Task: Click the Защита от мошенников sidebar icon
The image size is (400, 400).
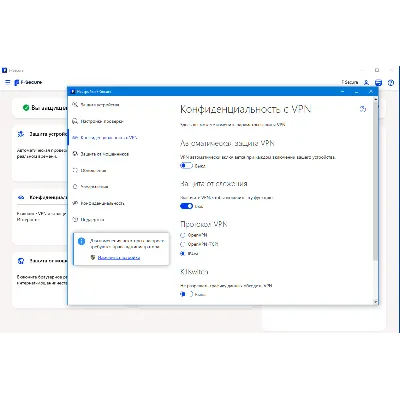Action: click(x=75, y=154)
